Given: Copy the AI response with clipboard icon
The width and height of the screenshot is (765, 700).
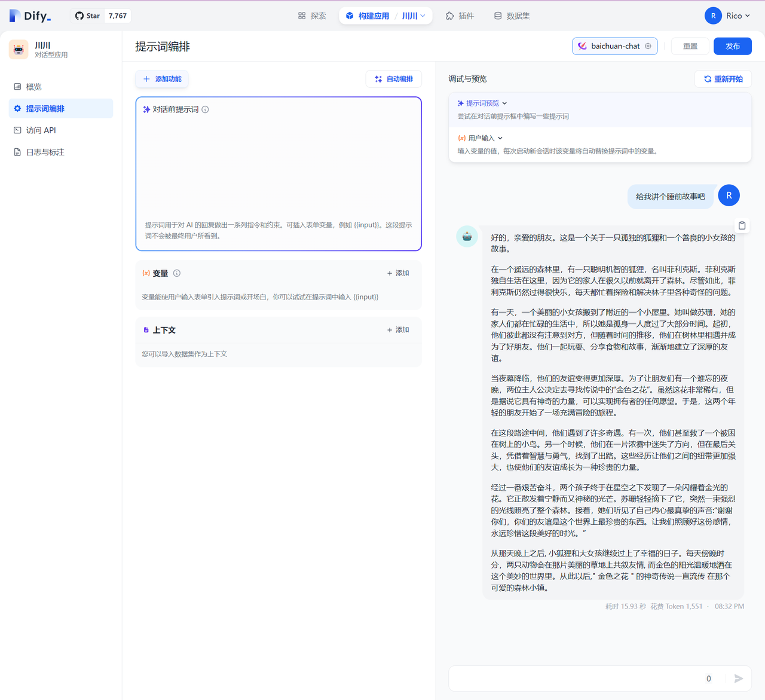Looking at the screenshot, I should coord(742,225).
